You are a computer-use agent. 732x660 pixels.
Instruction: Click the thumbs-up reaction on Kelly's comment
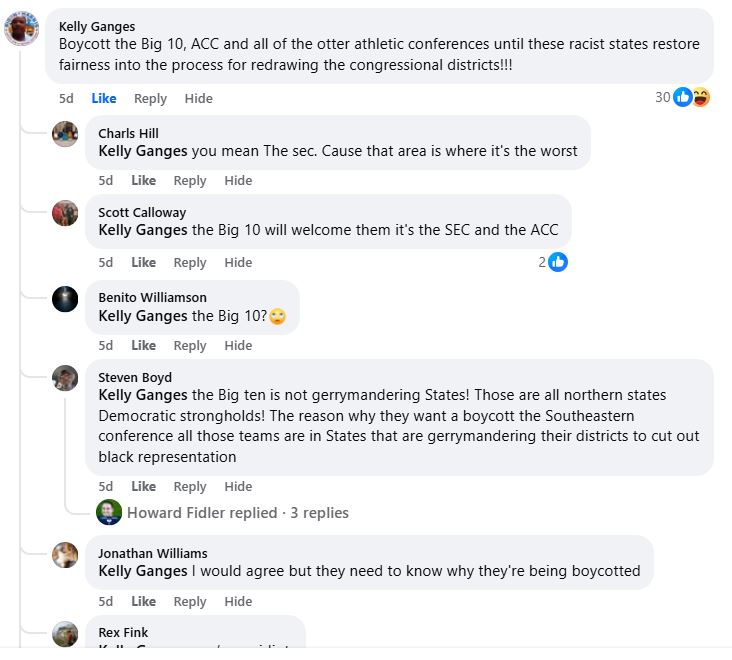tap(683, 97)
